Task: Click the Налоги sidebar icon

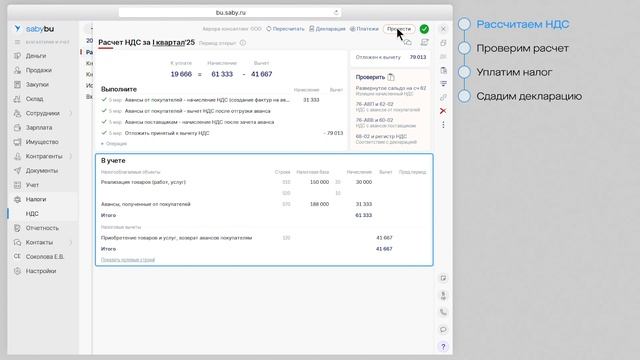Action: click(x=17, y=200)
